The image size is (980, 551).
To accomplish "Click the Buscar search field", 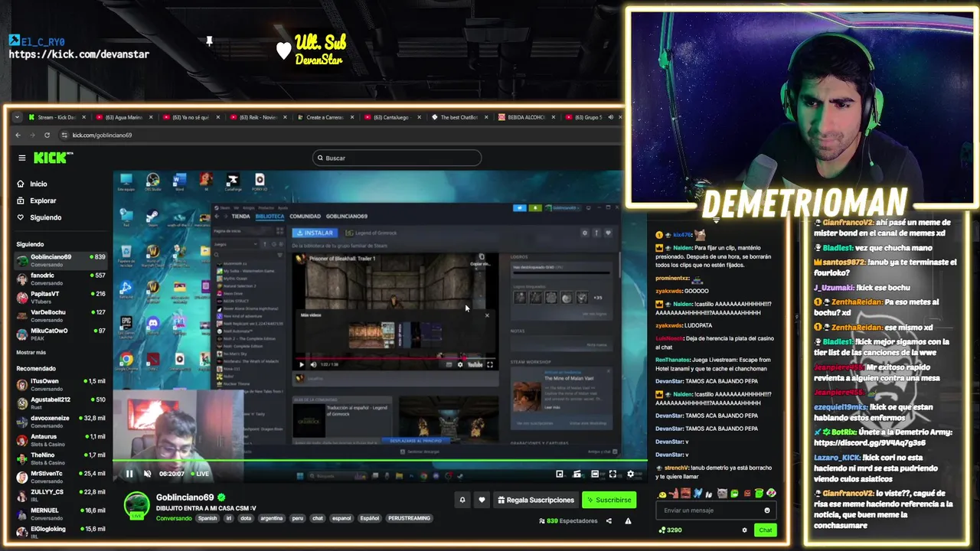I will tap(397, 158).
